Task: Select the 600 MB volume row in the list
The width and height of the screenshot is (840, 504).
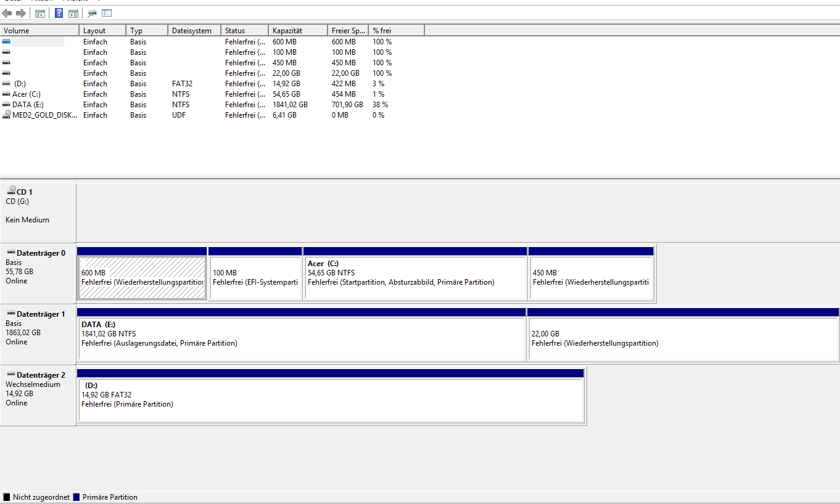Action: pos(212,42)
